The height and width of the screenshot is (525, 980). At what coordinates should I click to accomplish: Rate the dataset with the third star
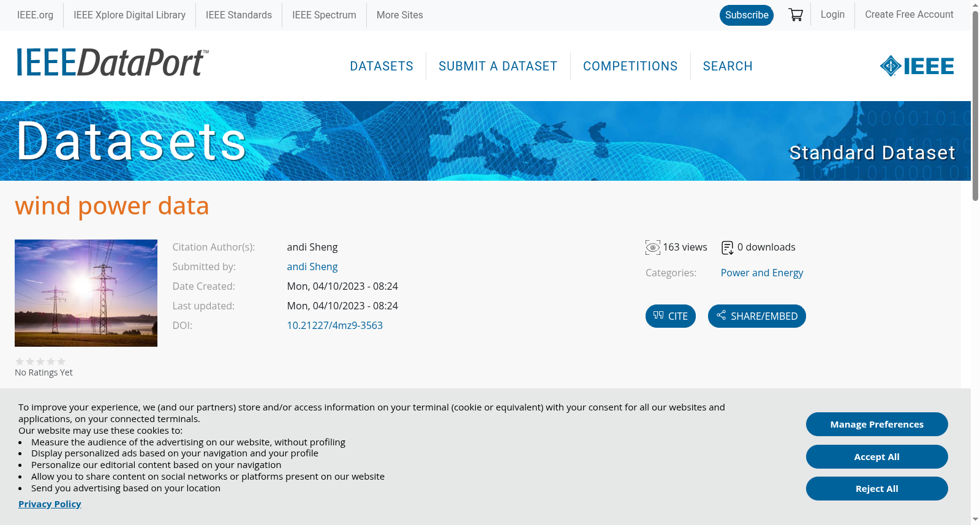click(40, 361)
